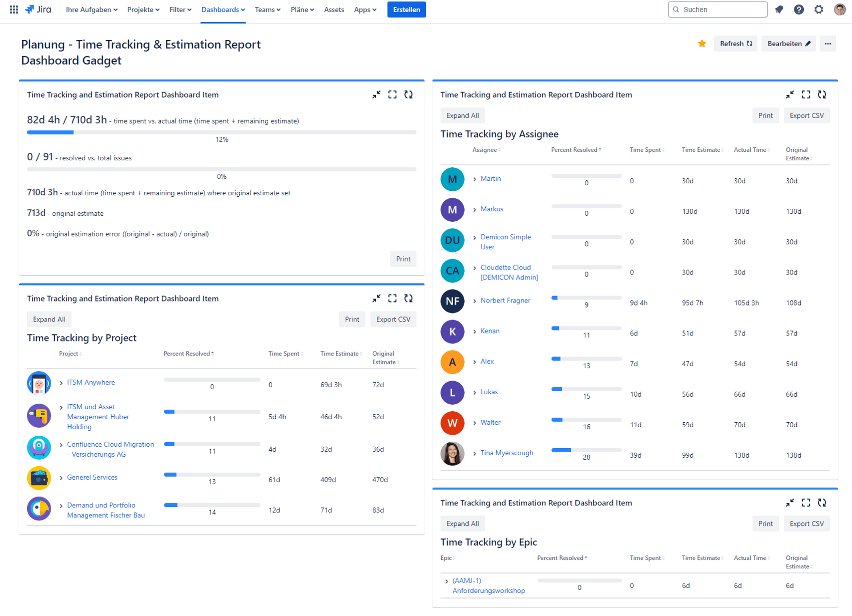Viewport: 852px width, 616px height.
Task: Expand the ITSM Anywhere project row
Action: pos(61,383)
